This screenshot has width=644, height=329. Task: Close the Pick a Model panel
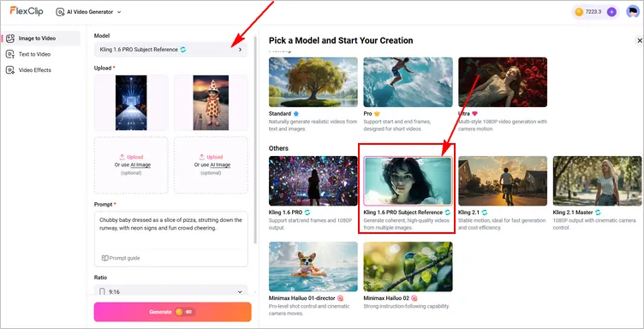(639, 40)
